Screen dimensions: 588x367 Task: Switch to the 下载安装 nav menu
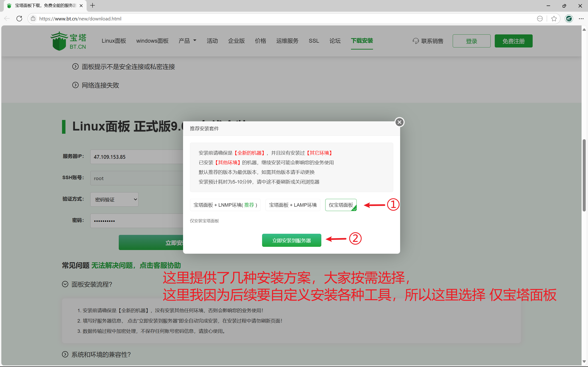pyautogui.click(x=362, y=41)
